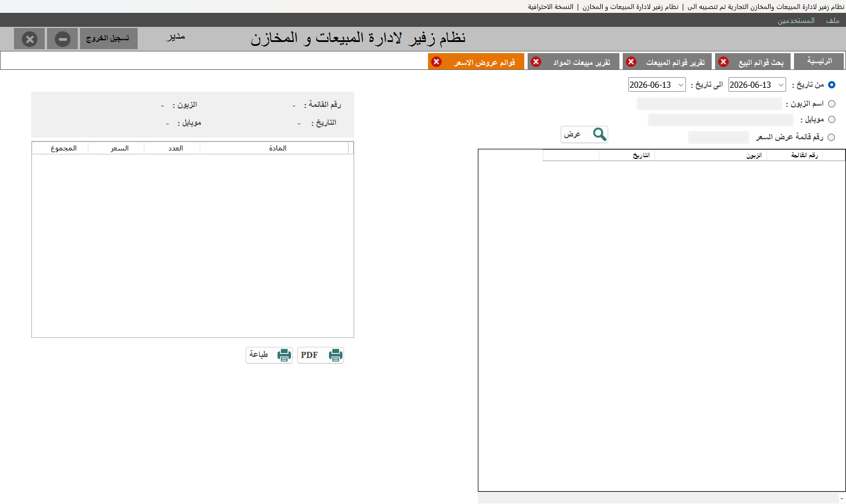Open the من تاريخ date dropdown

pos(781,85)
